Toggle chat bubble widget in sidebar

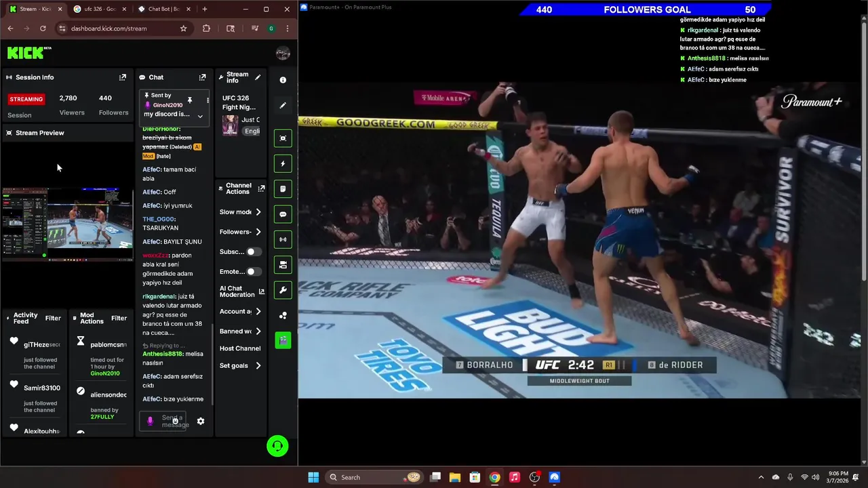point(283,214)
